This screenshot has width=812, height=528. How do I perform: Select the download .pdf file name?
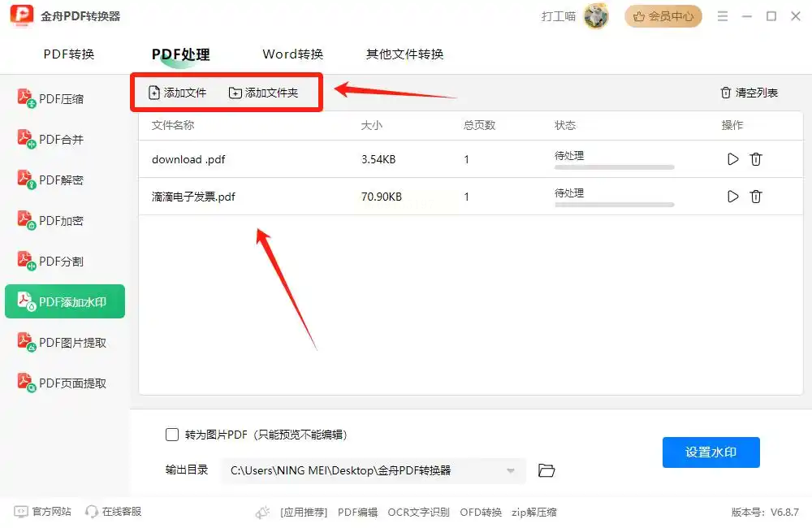pyautogui.click(x=188, y=159)
